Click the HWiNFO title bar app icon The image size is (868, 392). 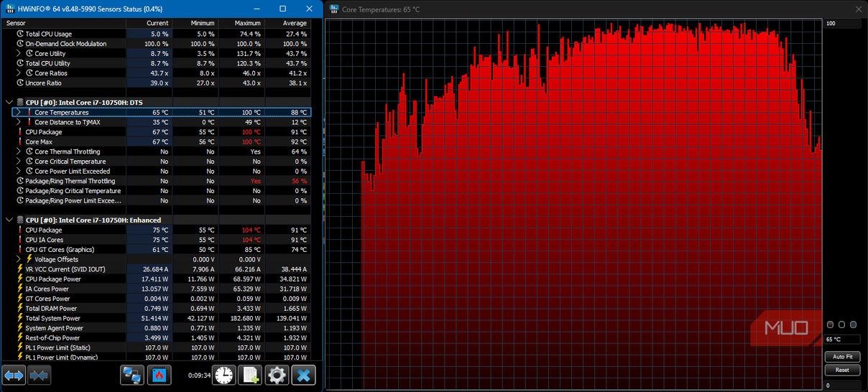(11, 8)
